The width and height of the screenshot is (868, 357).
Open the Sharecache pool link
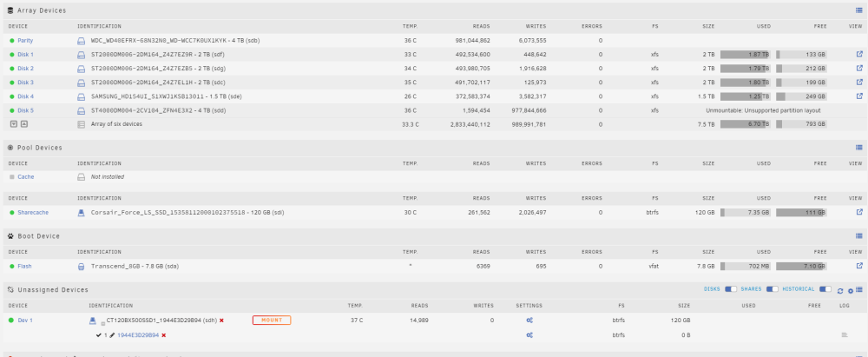coord(33,212)
